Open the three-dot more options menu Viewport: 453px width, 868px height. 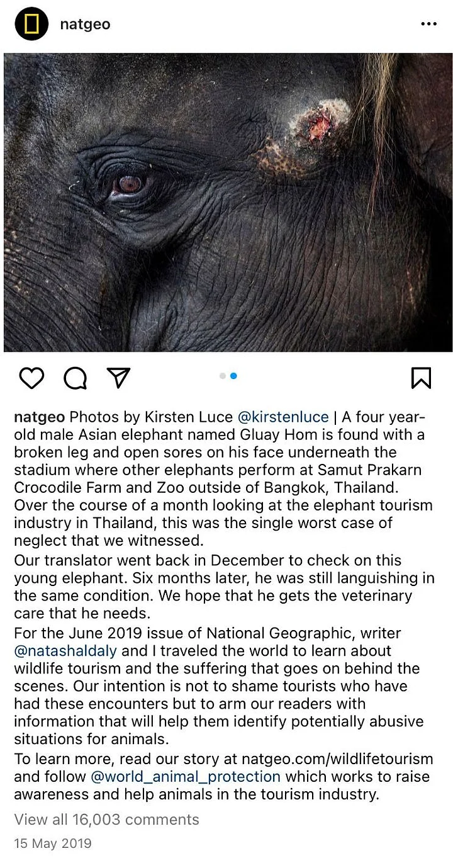[x=428, y=24]
